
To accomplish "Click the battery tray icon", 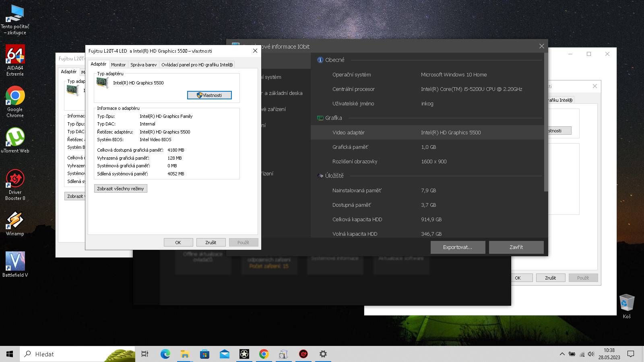I will pos(572,354).
